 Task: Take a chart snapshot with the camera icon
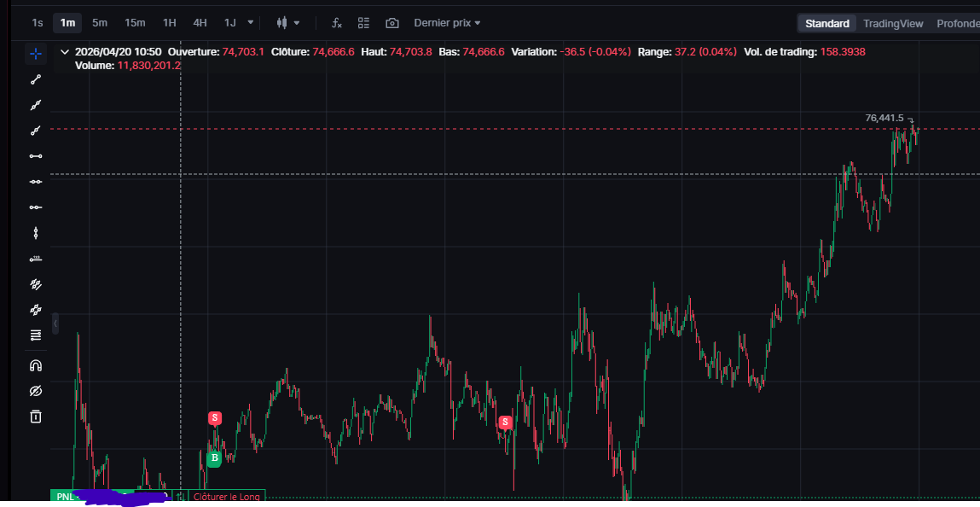(391, 23)
